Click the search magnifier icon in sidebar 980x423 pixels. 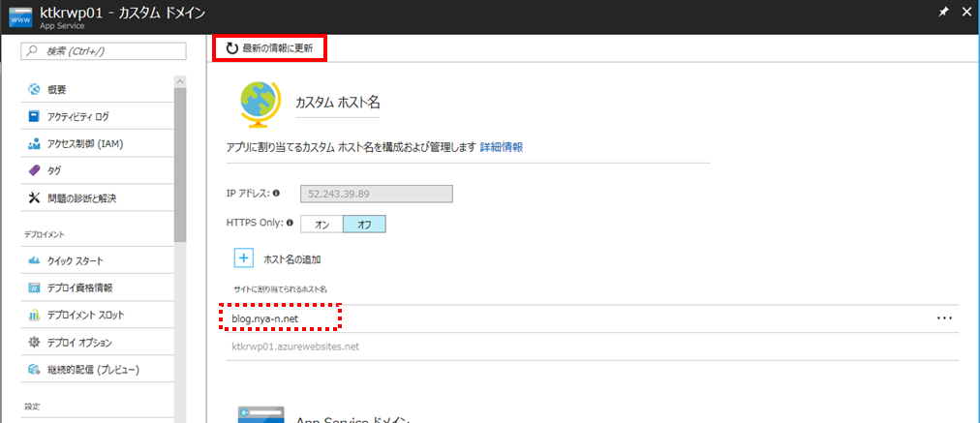[33, 50]
